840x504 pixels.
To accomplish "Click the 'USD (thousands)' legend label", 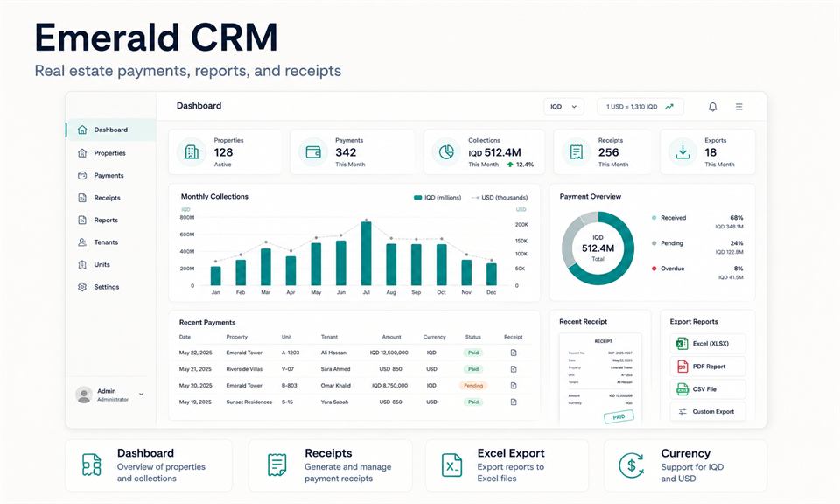I will (505, 198).
